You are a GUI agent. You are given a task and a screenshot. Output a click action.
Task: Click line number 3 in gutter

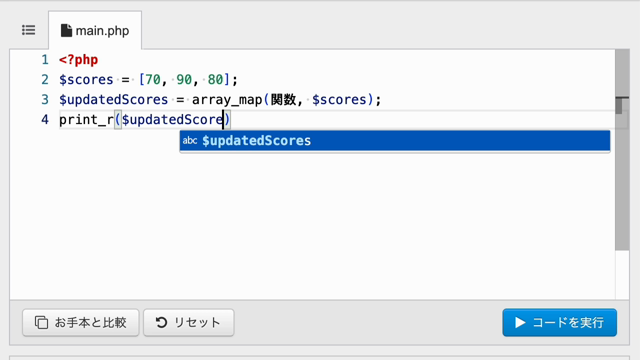45,100
